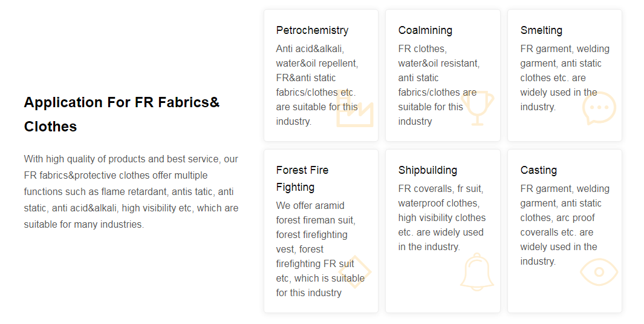The image size is (644, 324).
Task: Click the bell icon in Shipbuilding card
Action: 477,272
